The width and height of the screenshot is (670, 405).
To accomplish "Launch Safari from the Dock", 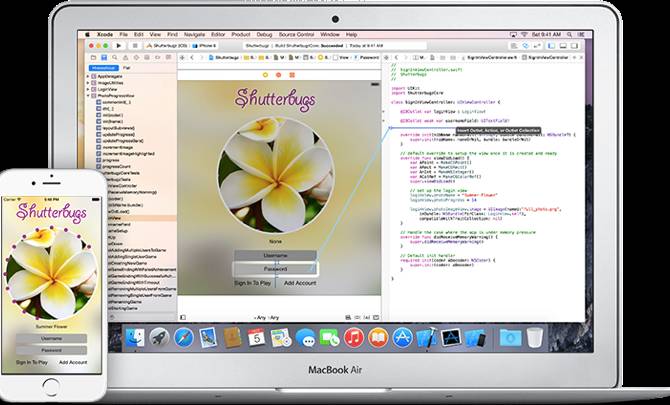I will coord(184,338).
